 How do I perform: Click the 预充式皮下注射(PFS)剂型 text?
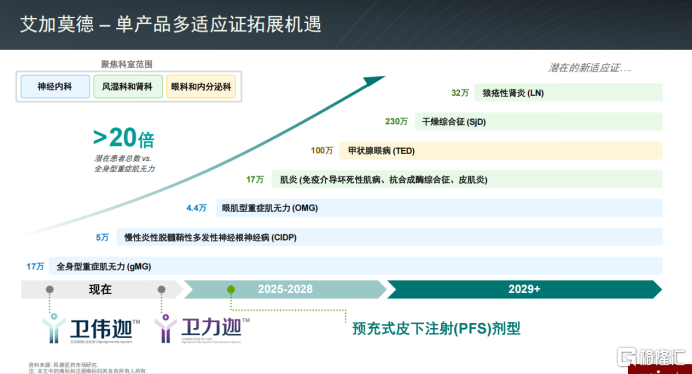coord(436,329)
